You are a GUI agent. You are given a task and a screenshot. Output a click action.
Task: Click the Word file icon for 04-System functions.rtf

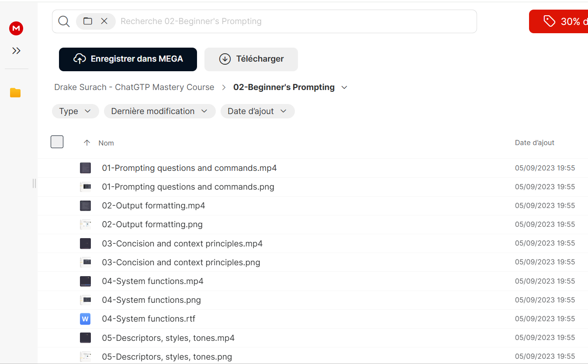85,319
